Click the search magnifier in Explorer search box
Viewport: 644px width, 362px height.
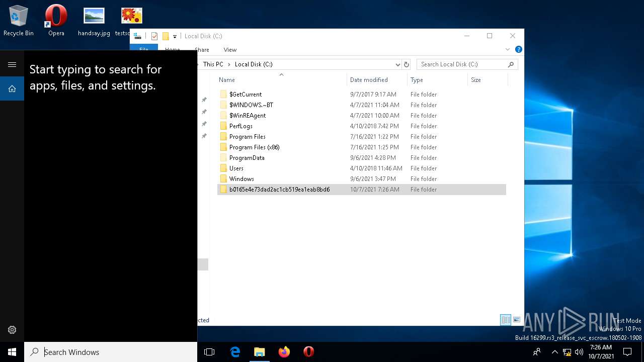511,64
